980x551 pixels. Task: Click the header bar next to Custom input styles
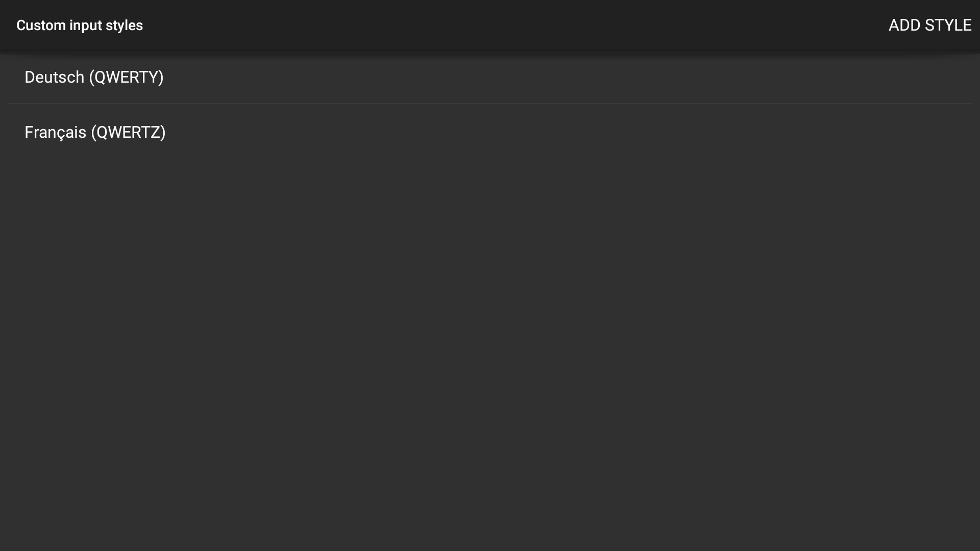[510, 25]
